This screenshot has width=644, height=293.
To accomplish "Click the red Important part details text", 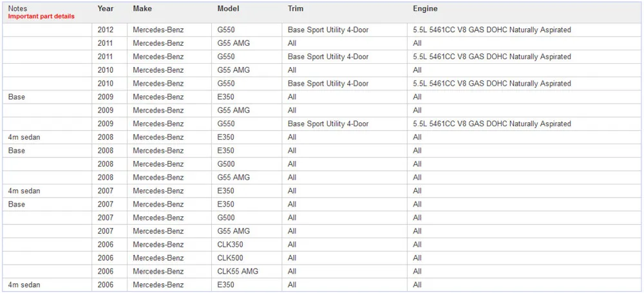I will (x=41, y=17).
